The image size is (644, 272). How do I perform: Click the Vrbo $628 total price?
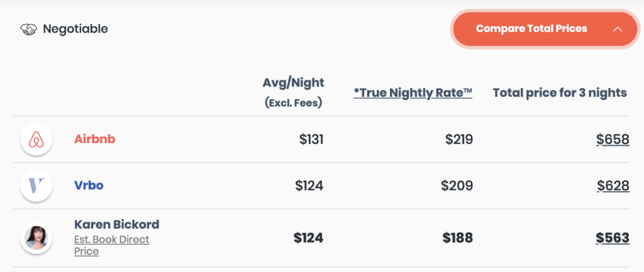tap(613, 186)
